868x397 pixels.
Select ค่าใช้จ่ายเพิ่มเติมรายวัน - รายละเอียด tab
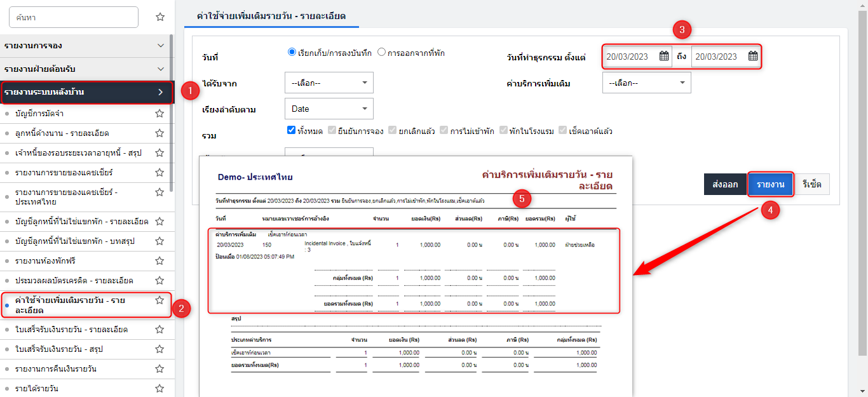(x=272, y=16)
